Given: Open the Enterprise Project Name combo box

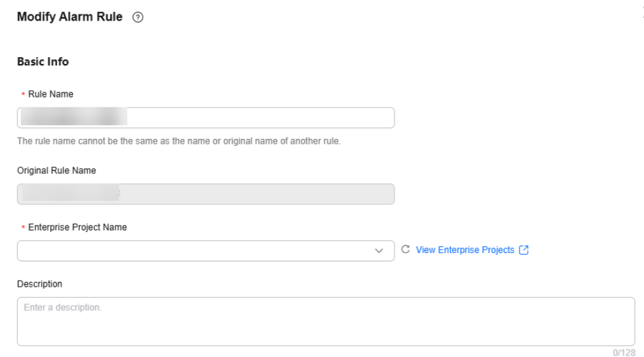Looking at the screenshot, I should tap(206, 250).
